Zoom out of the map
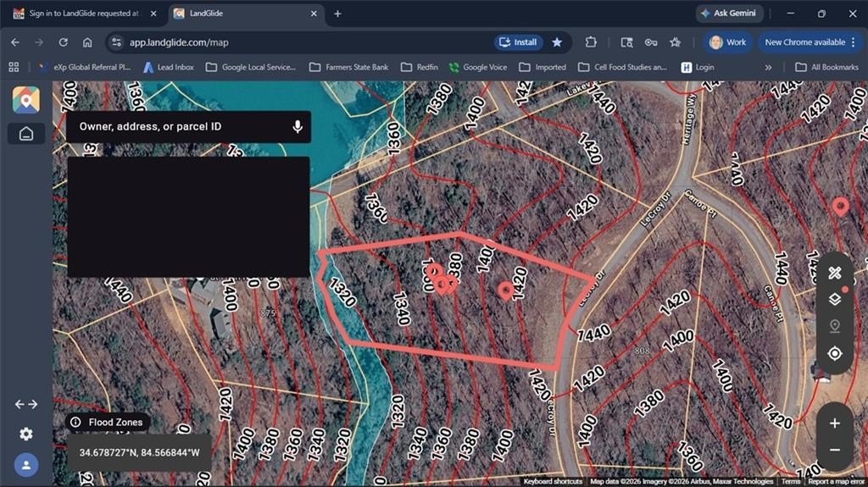 (834, 450)
